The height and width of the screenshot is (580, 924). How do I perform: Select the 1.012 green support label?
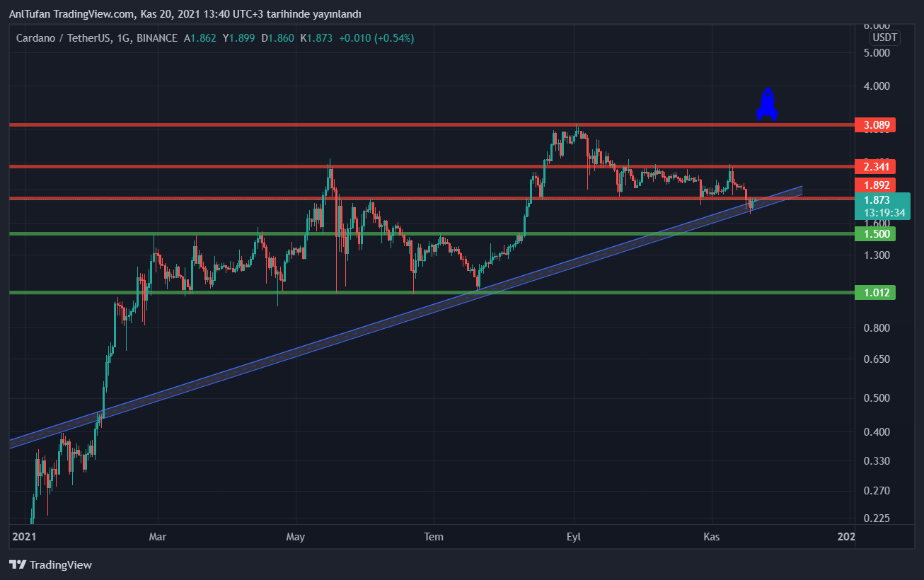tap(875, 293)
